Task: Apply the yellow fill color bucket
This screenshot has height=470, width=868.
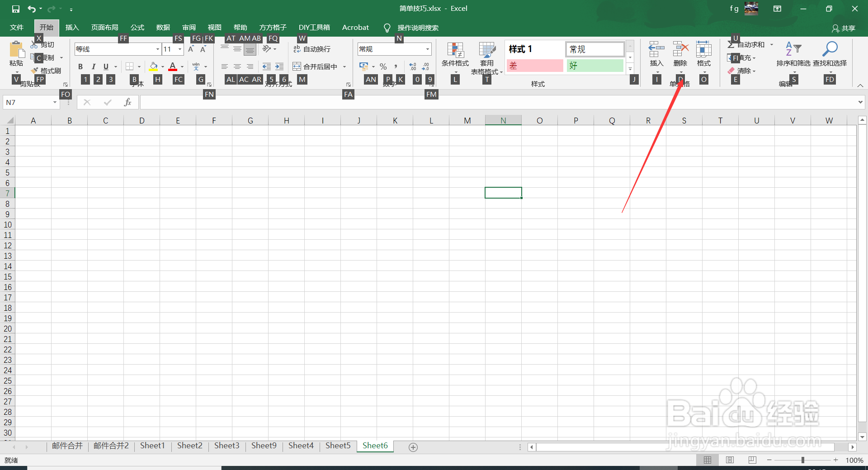Action: pyautogui.click(x=154, y=66)
